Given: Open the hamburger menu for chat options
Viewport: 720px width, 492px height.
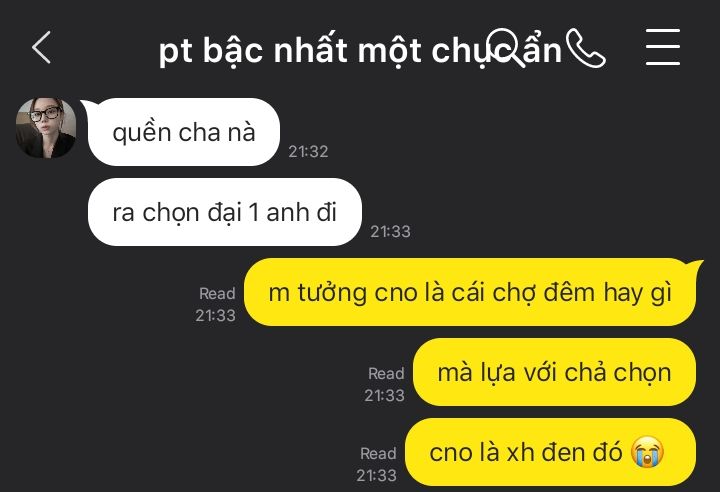Looking at the screenshot, I should (663, 47).
